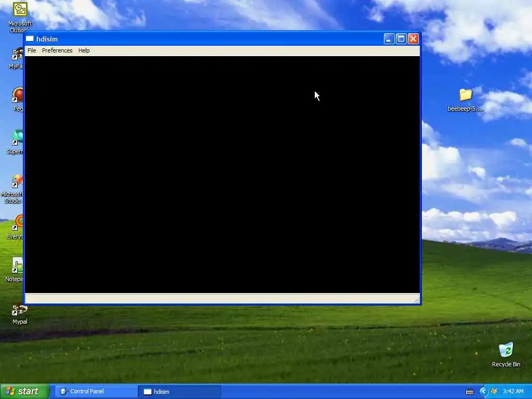Click the 3:42 AM taskbar clock

513,392
